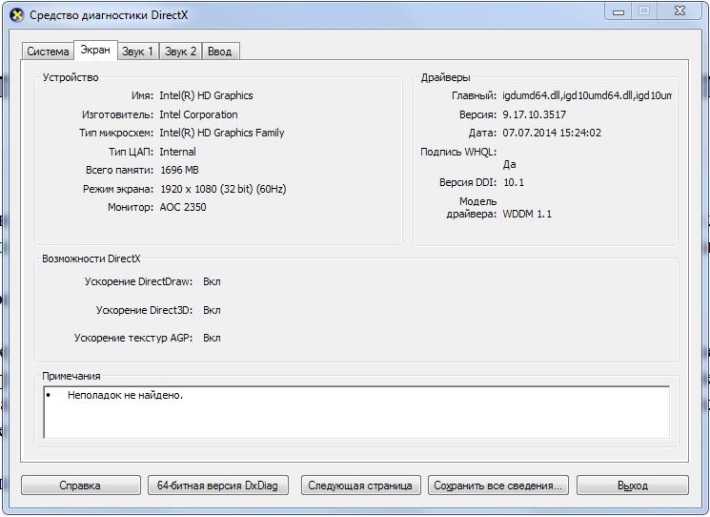This screenshot has height=517, width=710.
Task: Switch to the Система tab
Action: click(47, 51)
